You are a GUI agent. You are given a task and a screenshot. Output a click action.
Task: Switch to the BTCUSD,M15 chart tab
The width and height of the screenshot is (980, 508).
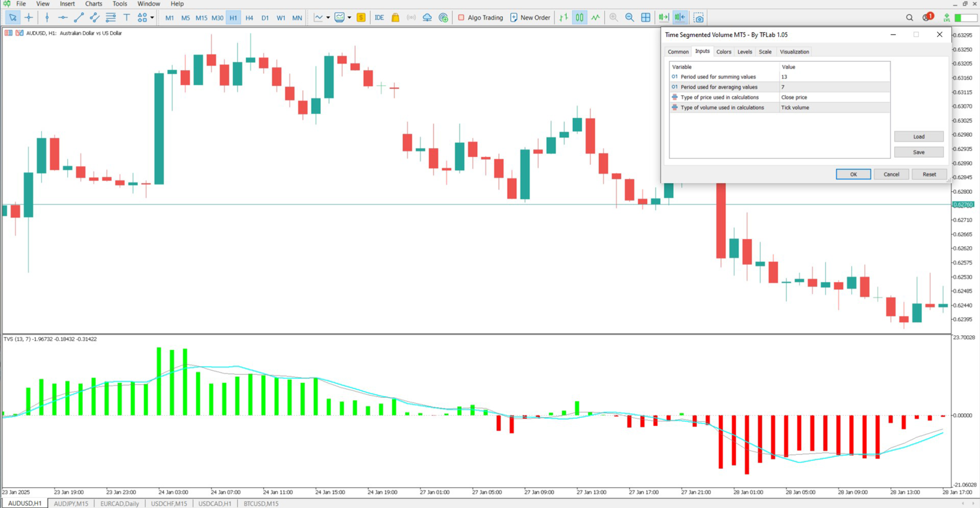[260, 503]
